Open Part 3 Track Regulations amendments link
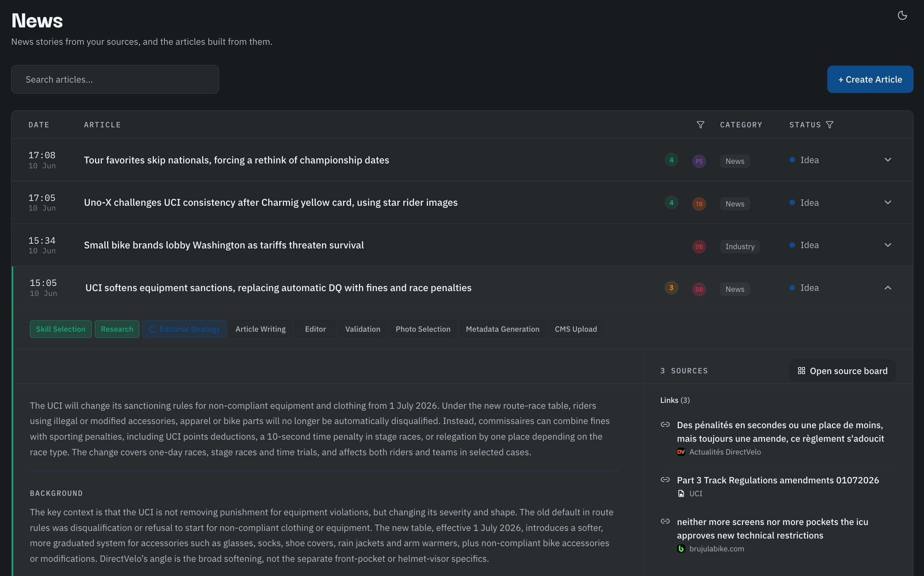924x576 pixels. point(778,480)
